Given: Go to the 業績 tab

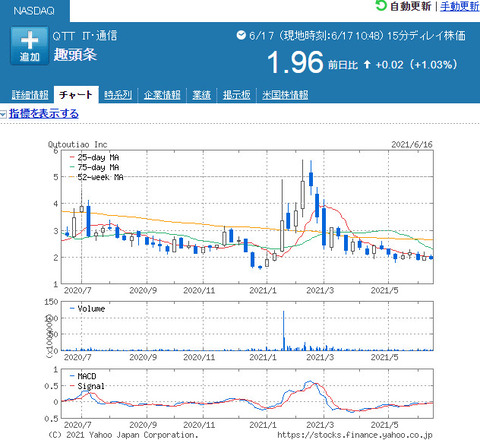Looking at the screenshot, I should coord(202,95).
